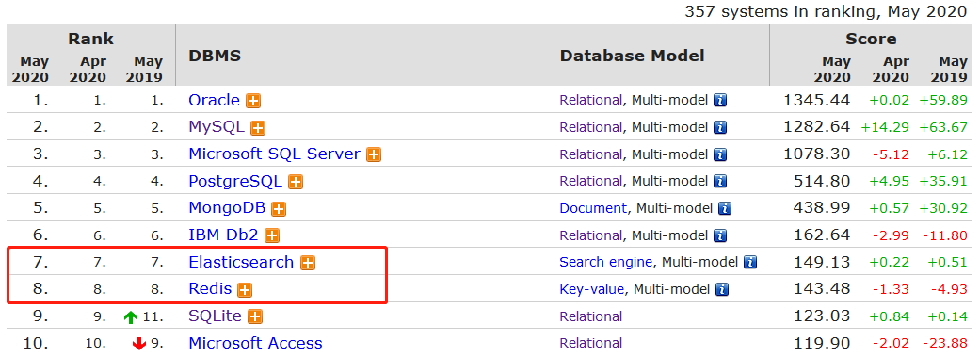980x357 pixels.
Task: Open the IBM Db2 link
Action: [224, 235]
